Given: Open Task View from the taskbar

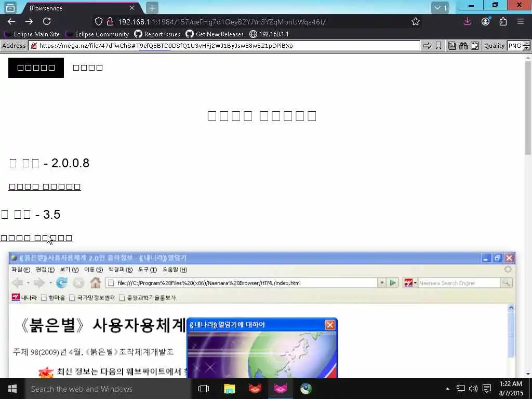Looking at the screenshot, I should pos(204,389).
